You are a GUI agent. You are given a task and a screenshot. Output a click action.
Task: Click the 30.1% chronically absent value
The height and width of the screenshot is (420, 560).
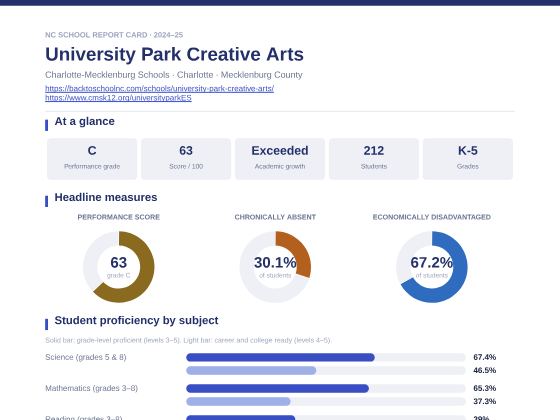point(275,262)
